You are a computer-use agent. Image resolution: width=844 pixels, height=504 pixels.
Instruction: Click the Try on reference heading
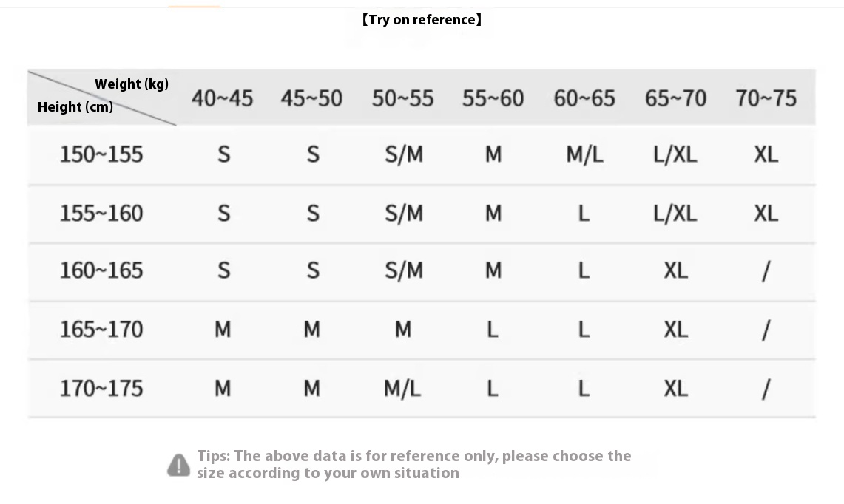[422, 20]
